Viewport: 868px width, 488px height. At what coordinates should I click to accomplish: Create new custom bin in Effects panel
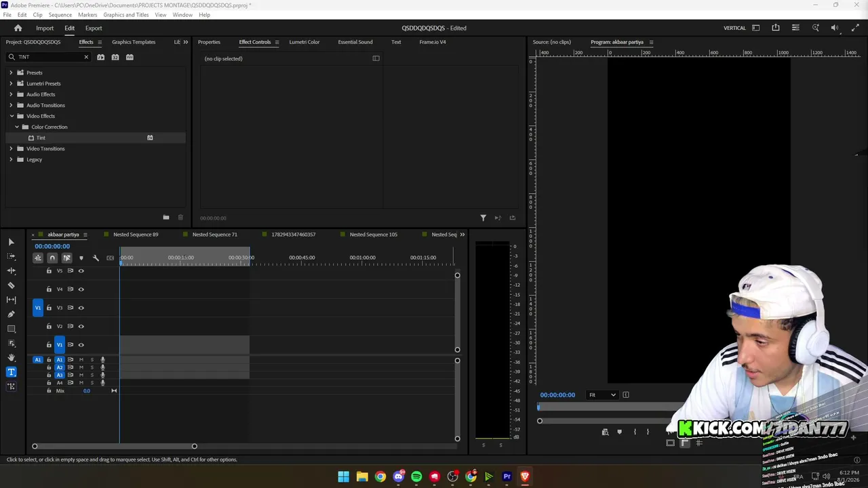[166, 218]
